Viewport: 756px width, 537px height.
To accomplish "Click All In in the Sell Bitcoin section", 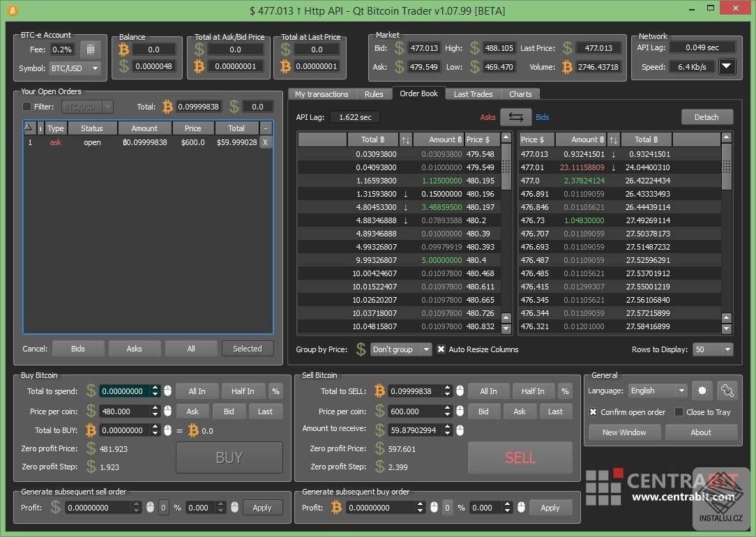I will click(x=488, y=391).
